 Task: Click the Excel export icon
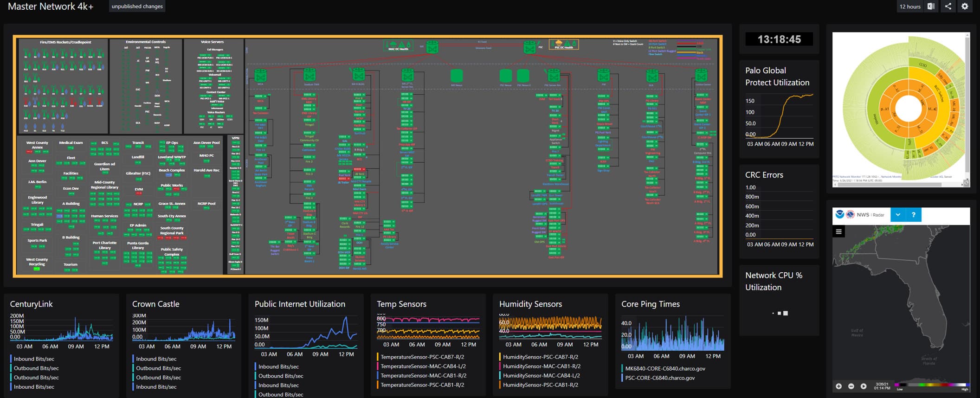pyautogui.click(x=931, y=6)
